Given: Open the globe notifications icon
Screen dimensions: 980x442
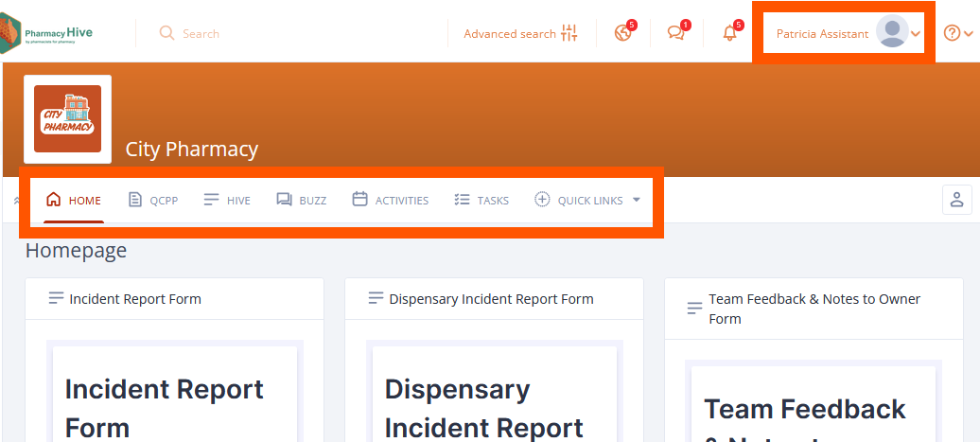Looking at the screenshot, I should click(622, 33).
